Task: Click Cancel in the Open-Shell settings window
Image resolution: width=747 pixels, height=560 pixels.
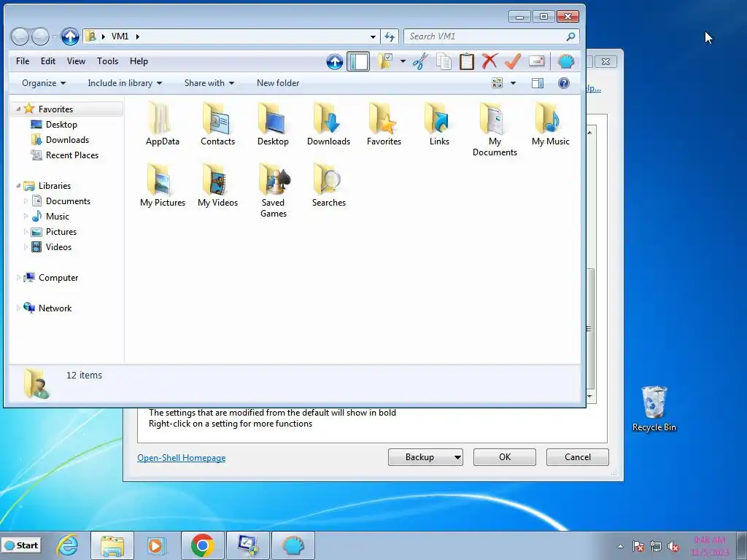Action: point(578,457)
